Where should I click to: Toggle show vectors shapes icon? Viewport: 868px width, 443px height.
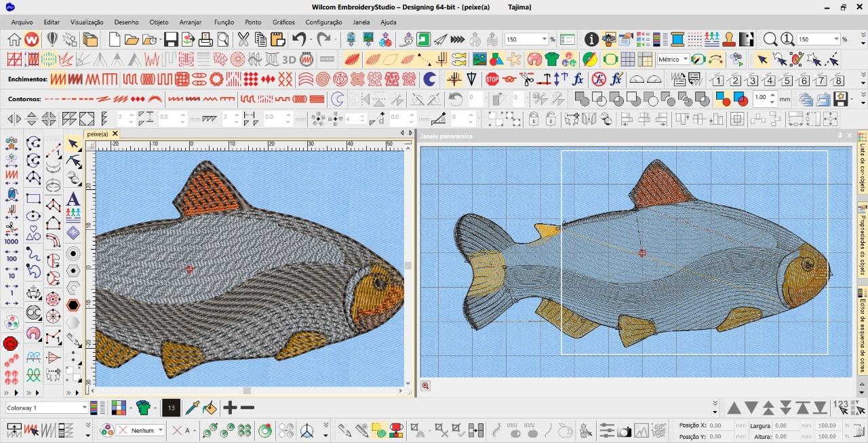pyautogui.click(x=497, y=60)
